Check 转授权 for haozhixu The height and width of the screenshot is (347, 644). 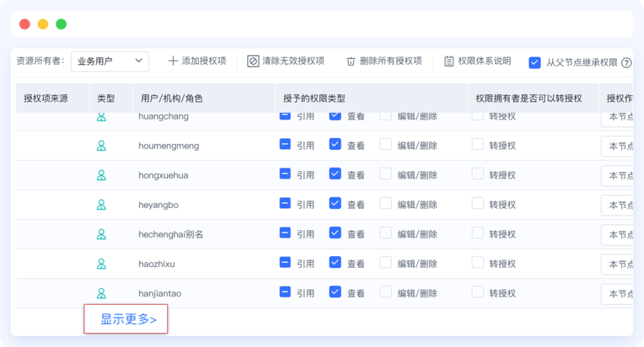[478, 262]
